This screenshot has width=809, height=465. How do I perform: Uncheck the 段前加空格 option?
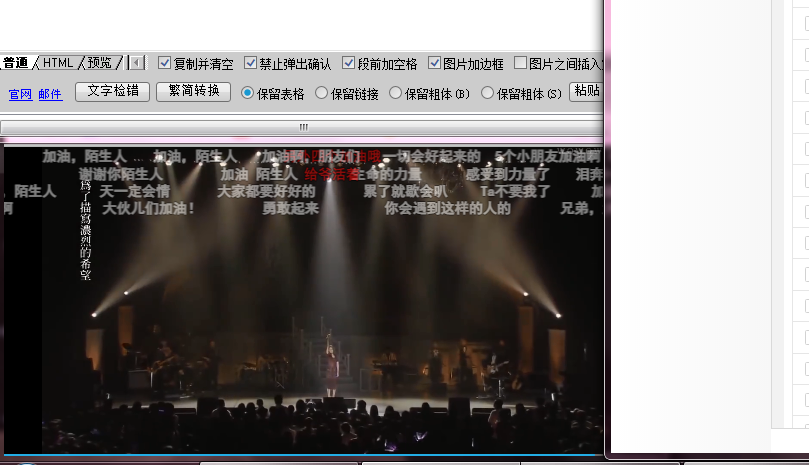[x=349, y=63]
